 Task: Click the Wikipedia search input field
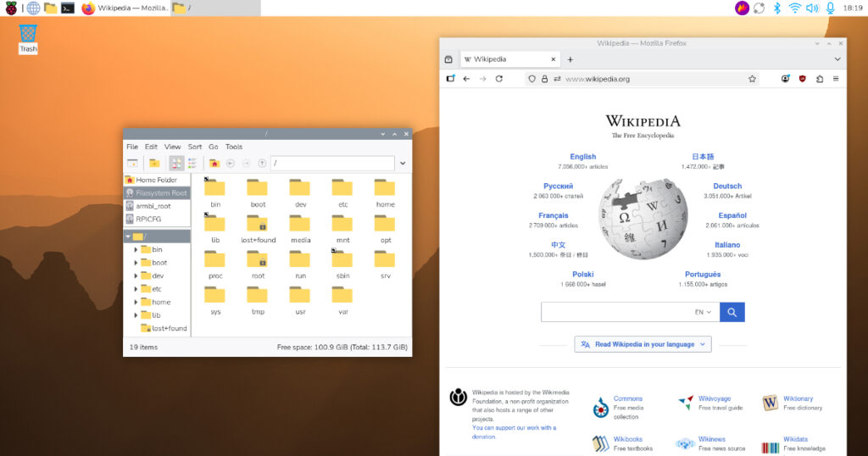(616, 312)
